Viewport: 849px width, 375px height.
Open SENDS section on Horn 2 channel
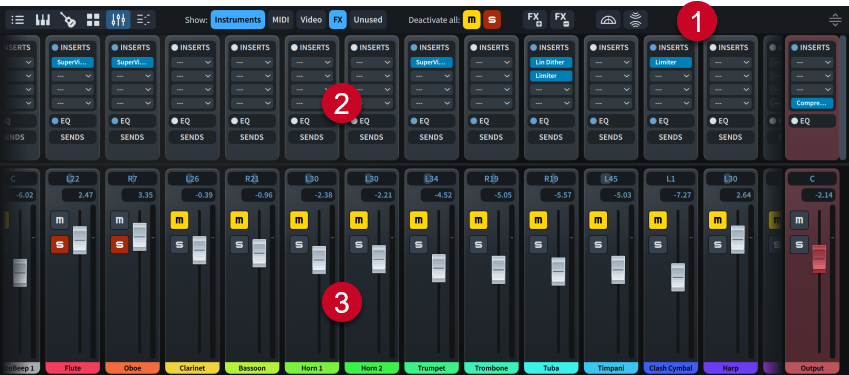click(x=371, y=137)
